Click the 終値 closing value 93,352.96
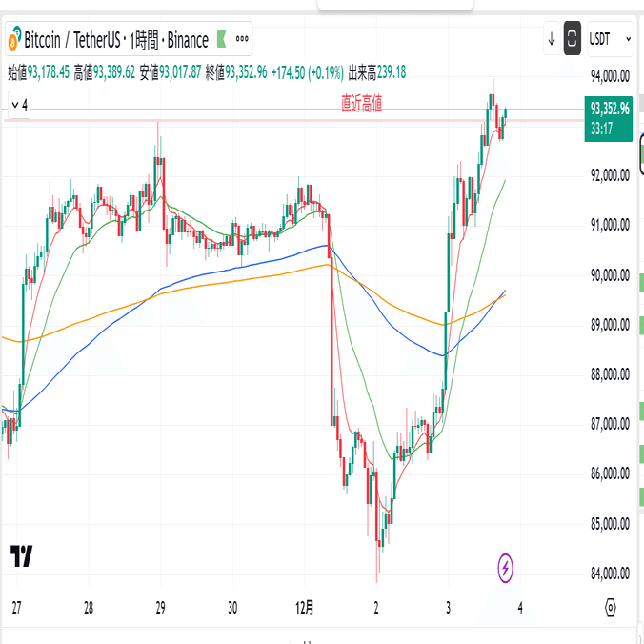 pos(247,70)
